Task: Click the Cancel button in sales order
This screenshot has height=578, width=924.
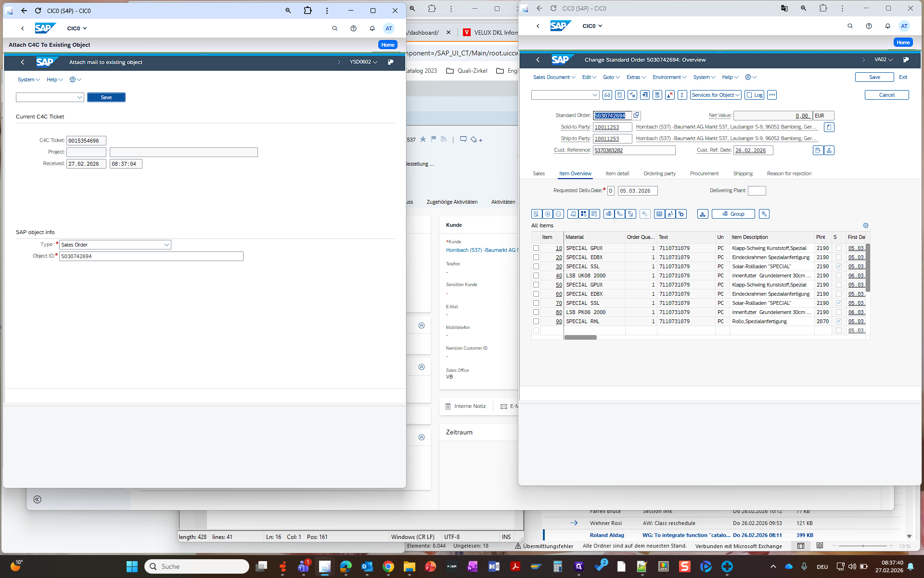Action: (x=886, y=95)
